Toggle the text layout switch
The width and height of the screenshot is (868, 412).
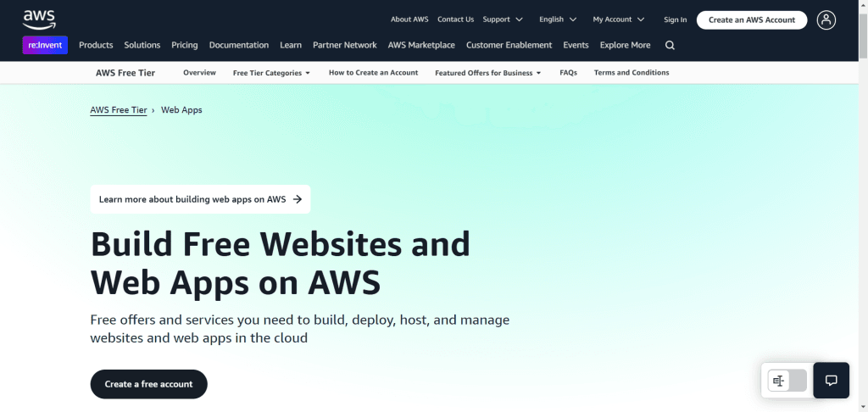787,381
